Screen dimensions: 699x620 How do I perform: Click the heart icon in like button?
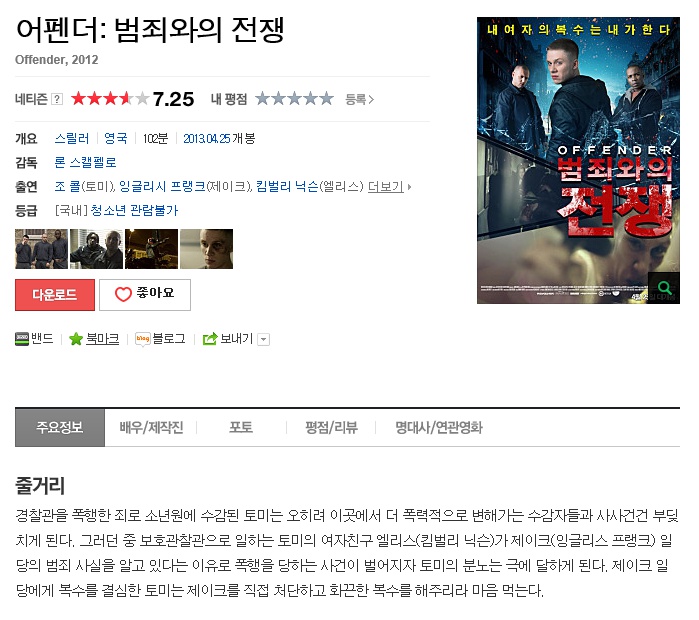pos(123,294)
